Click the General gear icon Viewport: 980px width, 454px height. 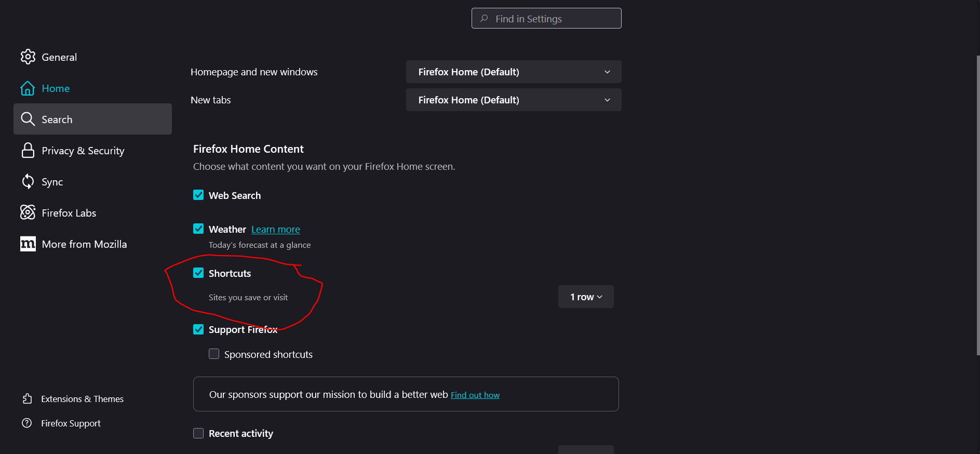28,57
